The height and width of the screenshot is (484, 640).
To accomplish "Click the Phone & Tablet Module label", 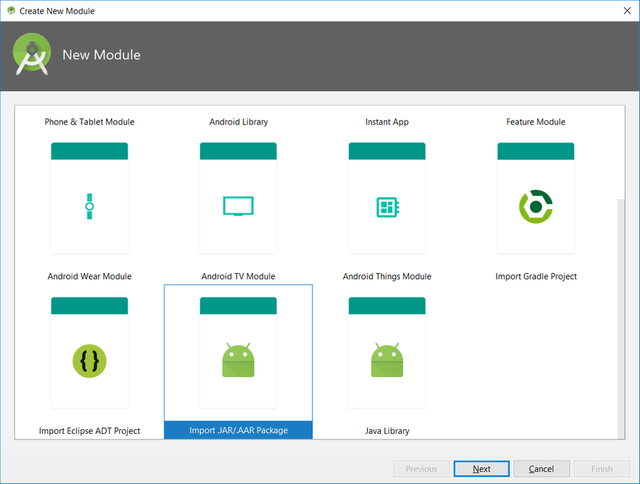I will 89,122.
